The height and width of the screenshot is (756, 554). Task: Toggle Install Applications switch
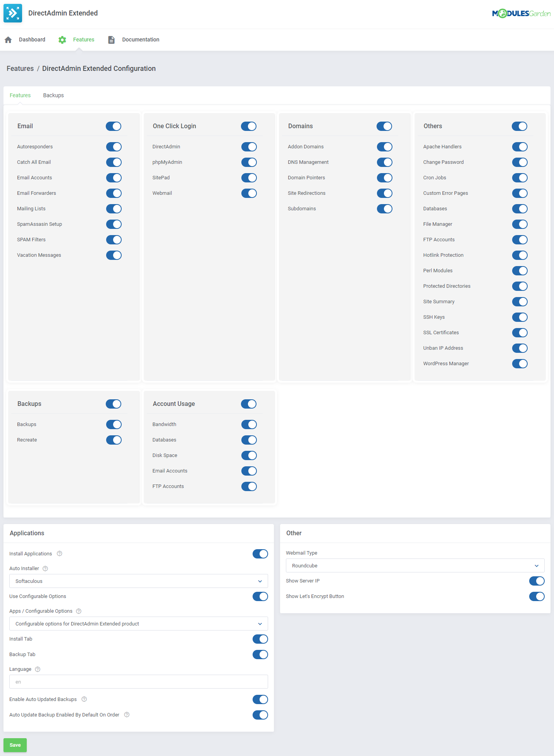260,554
